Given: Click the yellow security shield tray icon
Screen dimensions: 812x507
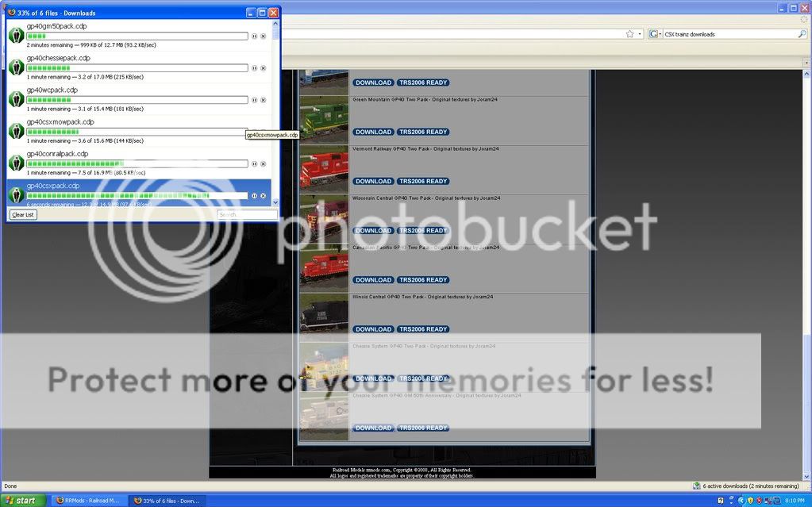Looking at the screenshot, I should 750,501.
